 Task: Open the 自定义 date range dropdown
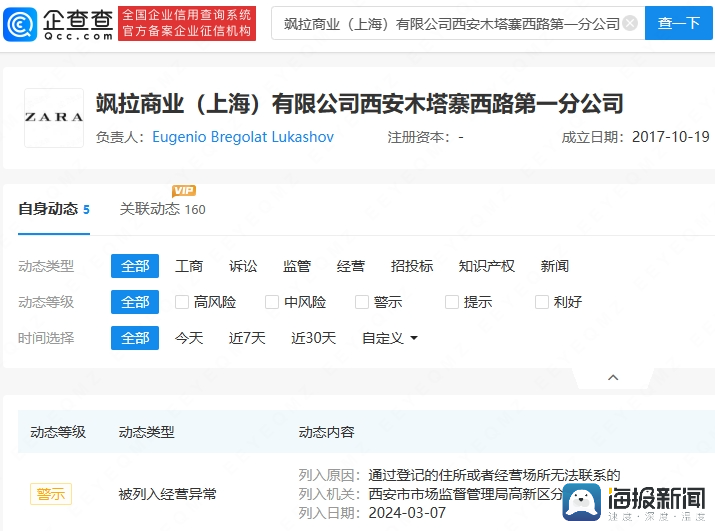click(390, 338)
